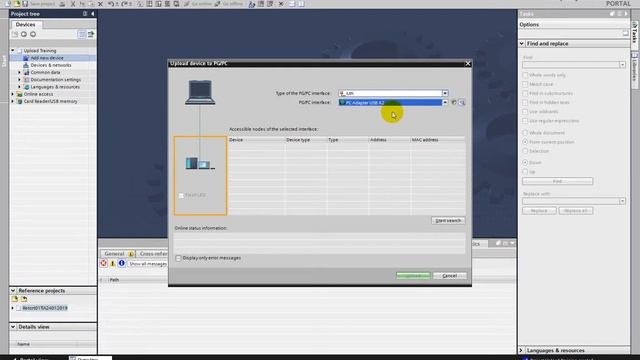Open the PG/PC interface dropdown arrow

pyautogui.click(x=445, y=102)
